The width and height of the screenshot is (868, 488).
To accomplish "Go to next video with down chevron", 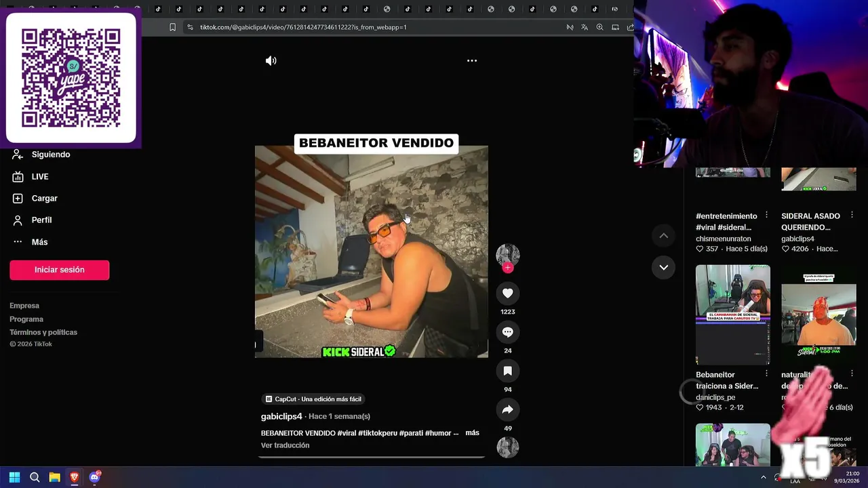I will click(x=664, y=267).
